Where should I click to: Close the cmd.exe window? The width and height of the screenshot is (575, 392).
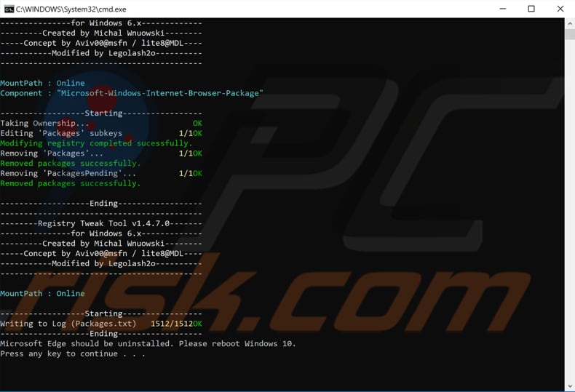[x=560, y=9]
